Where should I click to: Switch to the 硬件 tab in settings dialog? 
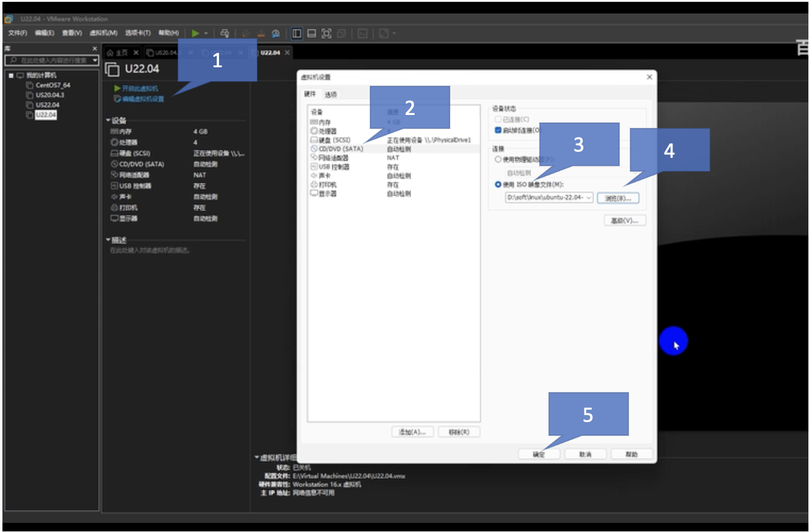[310, 94]
